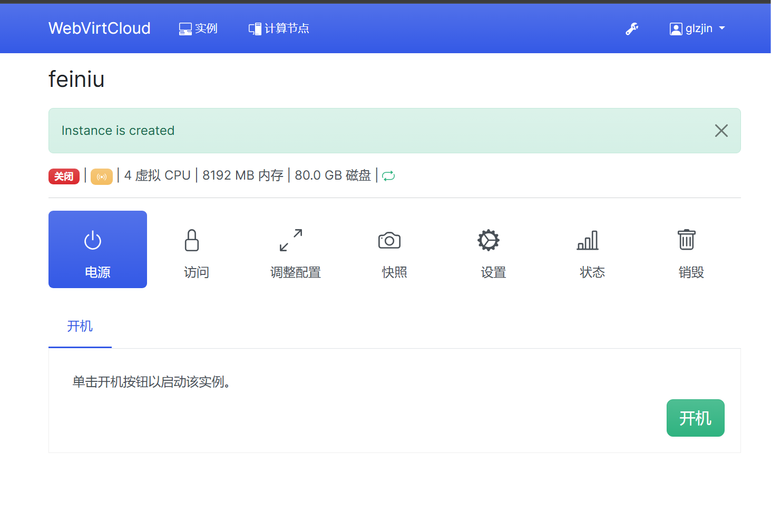View the 状态 bar chart icon
This screenshot has width=771, height=532.
point(588,240)
